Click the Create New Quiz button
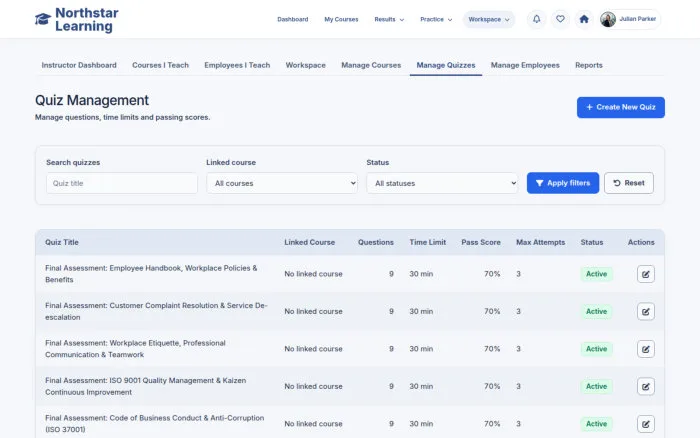This screenshot has width=700, height=438. click(x=621, y=107)
